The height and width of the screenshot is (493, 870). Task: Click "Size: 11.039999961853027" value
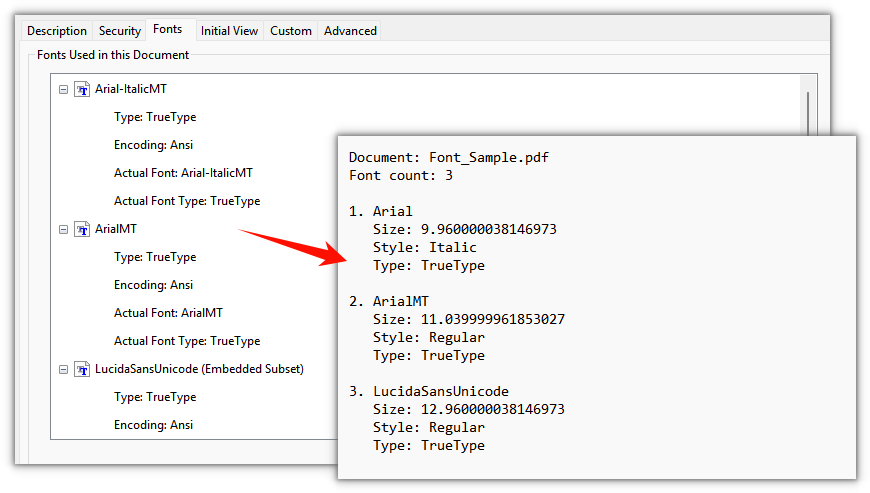[x=469, y=319]
